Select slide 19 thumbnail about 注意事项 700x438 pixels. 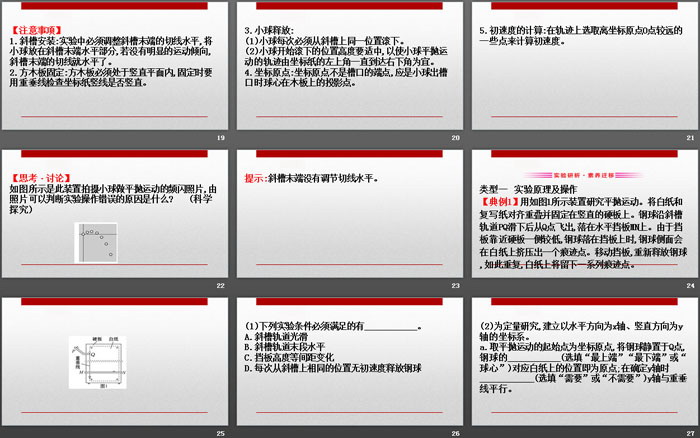tap(115, 66)
